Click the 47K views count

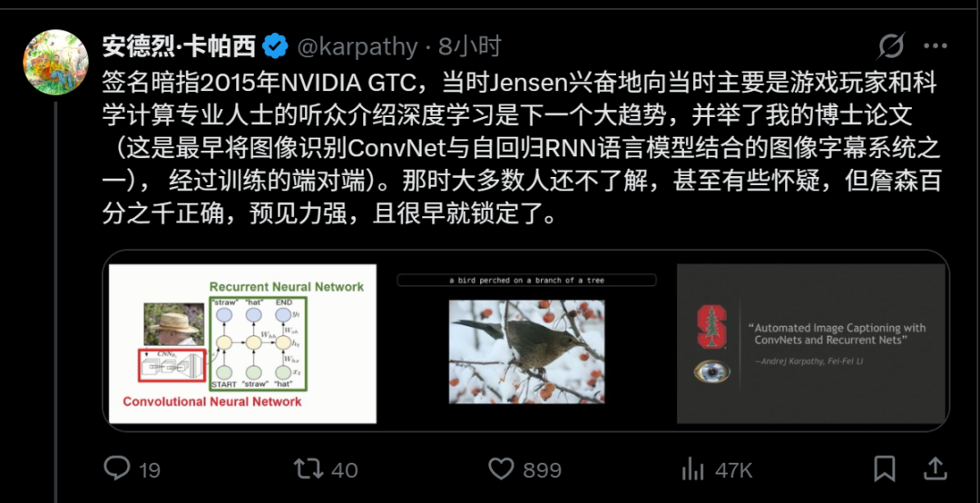pyautogui.click(x=734, y=469)
